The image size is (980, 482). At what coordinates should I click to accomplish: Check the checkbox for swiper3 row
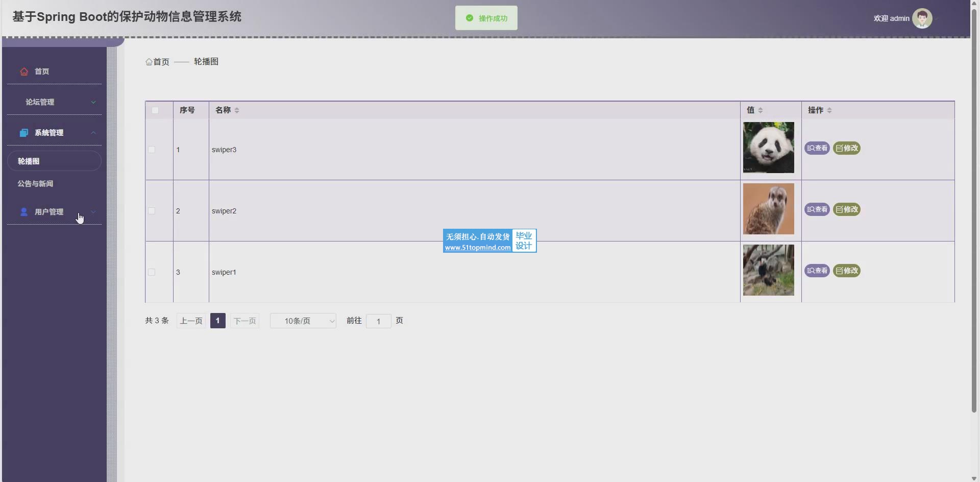coord(152,150)
